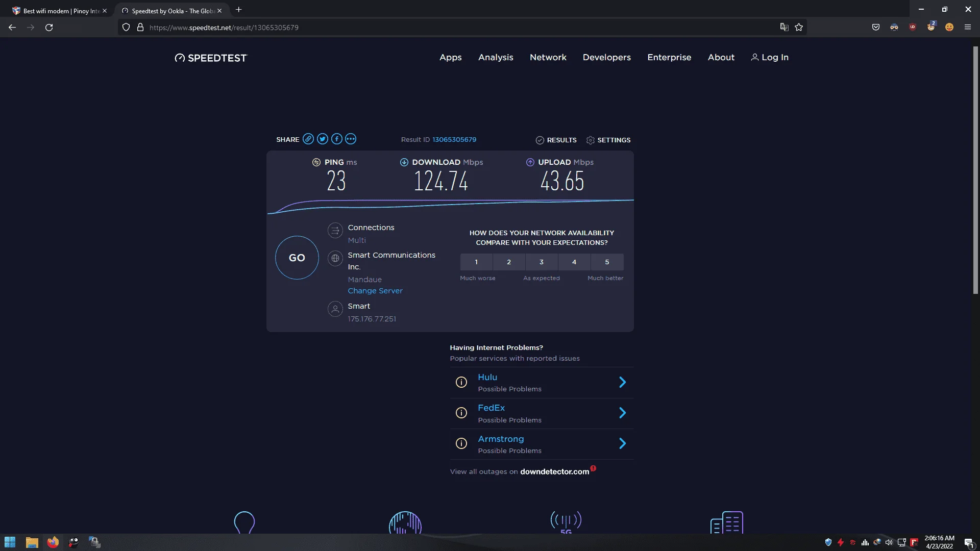Open the connections mode icon
980x551 pixels.
pos(335,231)
